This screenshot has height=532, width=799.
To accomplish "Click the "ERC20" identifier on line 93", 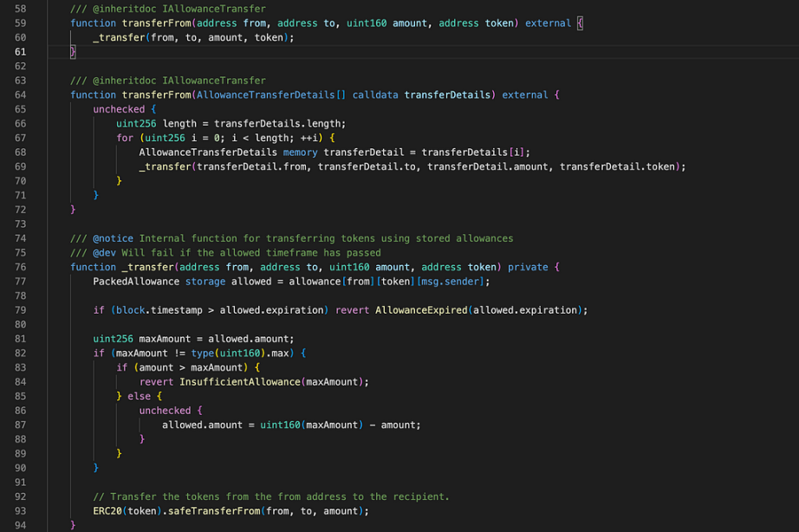I will (107, 511).
